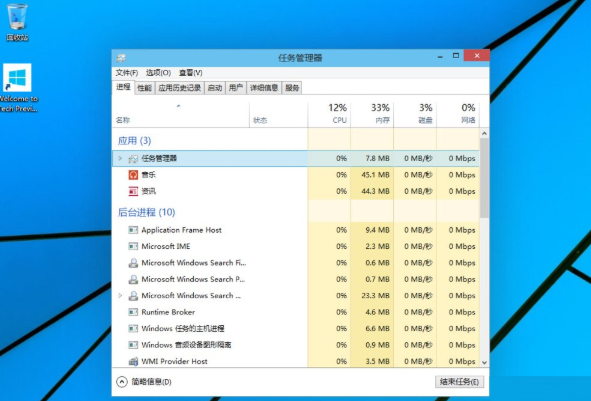Sort by the 名称 column header

pos(181,114)
